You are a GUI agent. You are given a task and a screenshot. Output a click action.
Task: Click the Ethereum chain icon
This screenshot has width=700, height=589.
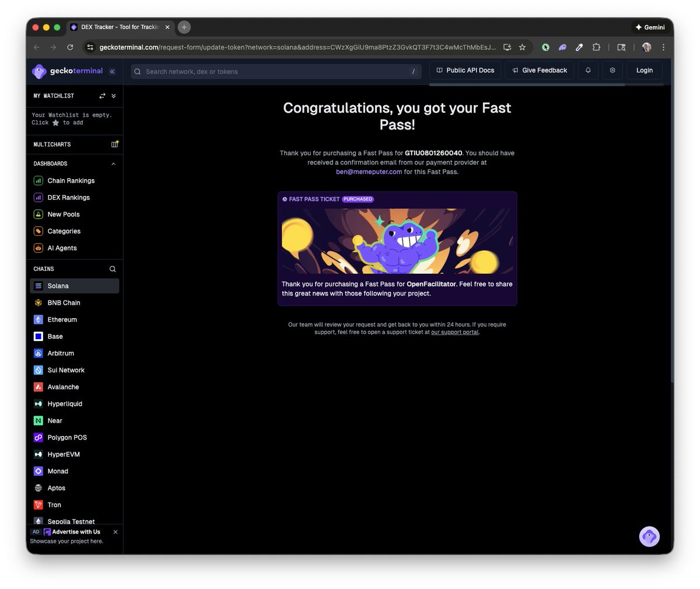38,320
